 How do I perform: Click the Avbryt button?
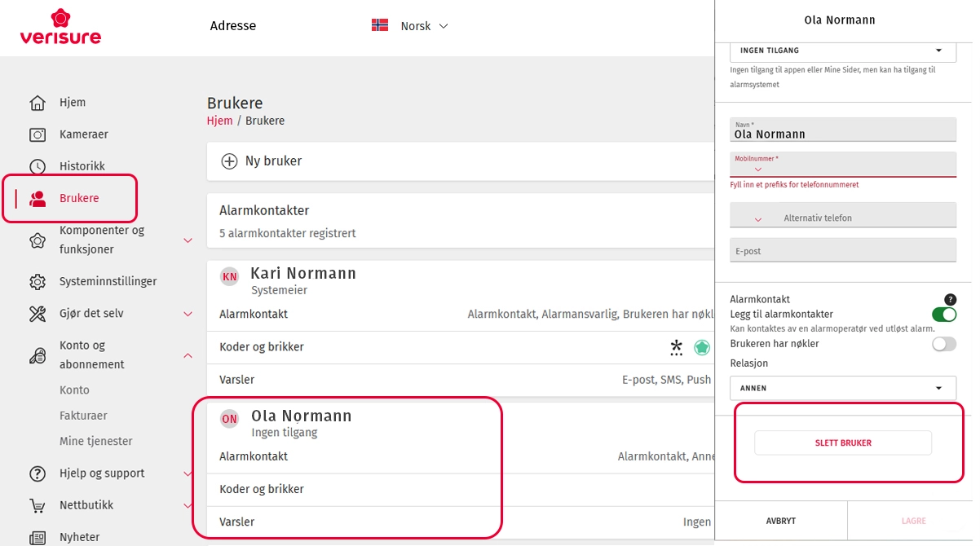(781, 521)
